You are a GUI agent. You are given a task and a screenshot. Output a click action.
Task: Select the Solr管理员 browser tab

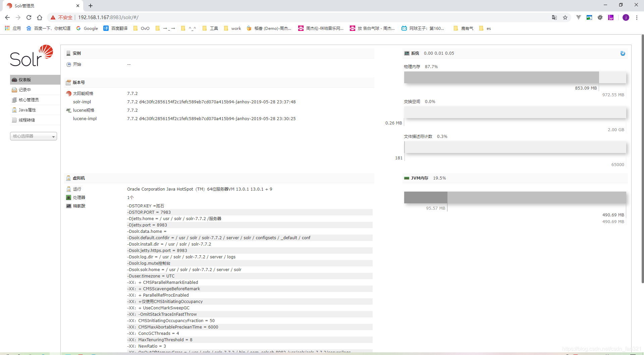click(x=42, y=6)
